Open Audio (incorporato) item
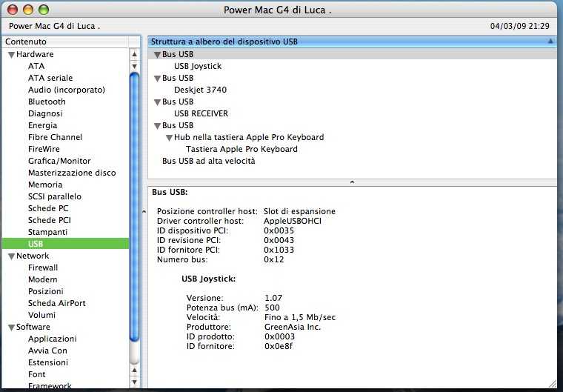 coord(67,90)
